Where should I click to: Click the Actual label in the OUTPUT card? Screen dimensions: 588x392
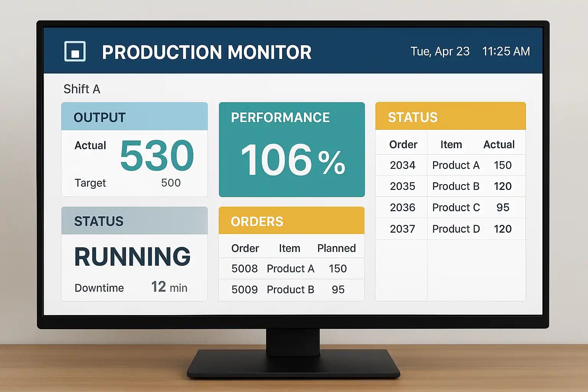point(90,145)
